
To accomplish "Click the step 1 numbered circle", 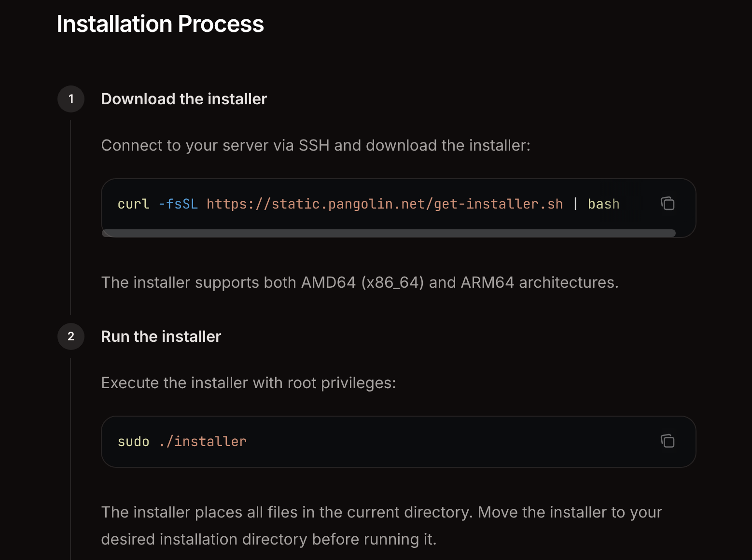I will (x=70, y=98).
